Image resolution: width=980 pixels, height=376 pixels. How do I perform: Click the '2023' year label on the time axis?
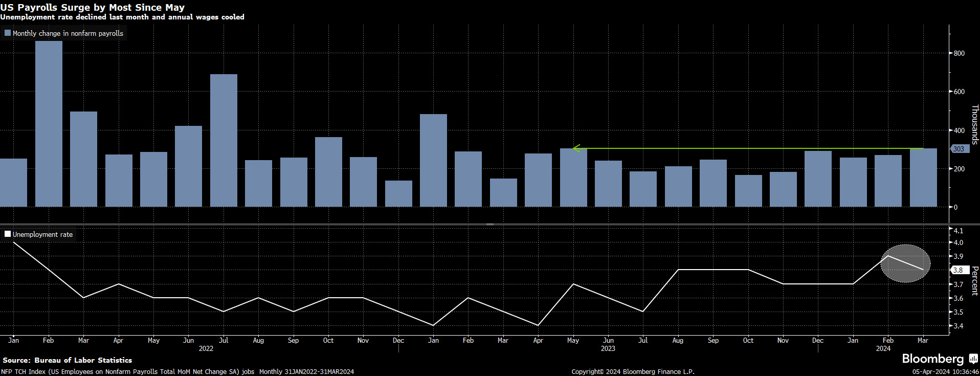tap(608, 348)
